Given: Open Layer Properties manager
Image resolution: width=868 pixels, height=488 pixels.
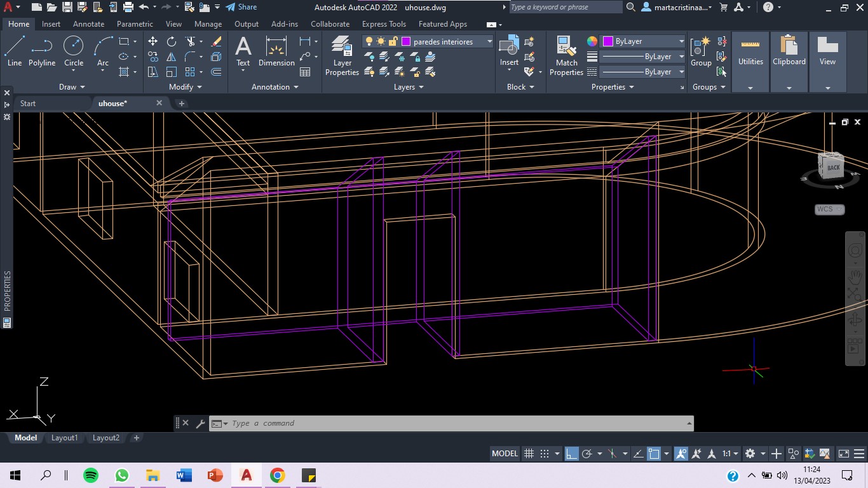Looking at the screenshot, I should tap(342, 55).
